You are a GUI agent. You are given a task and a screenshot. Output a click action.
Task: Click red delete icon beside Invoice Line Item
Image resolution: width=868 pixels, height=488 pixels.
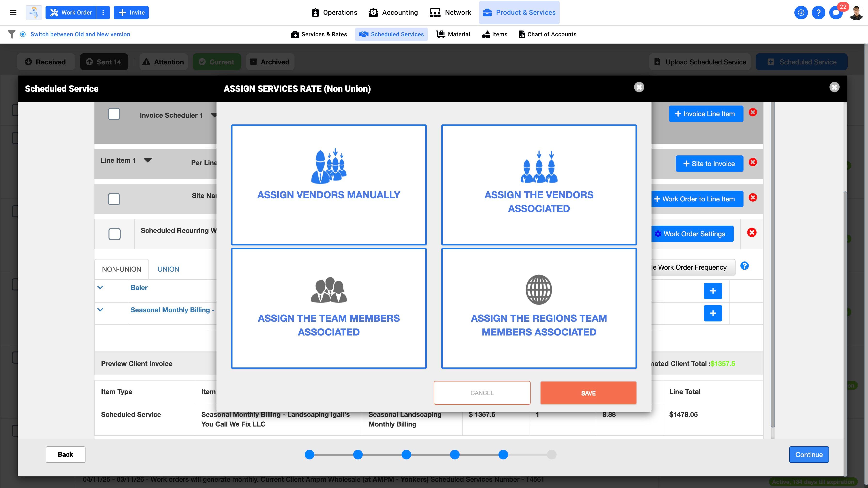(x=753, y=113)
